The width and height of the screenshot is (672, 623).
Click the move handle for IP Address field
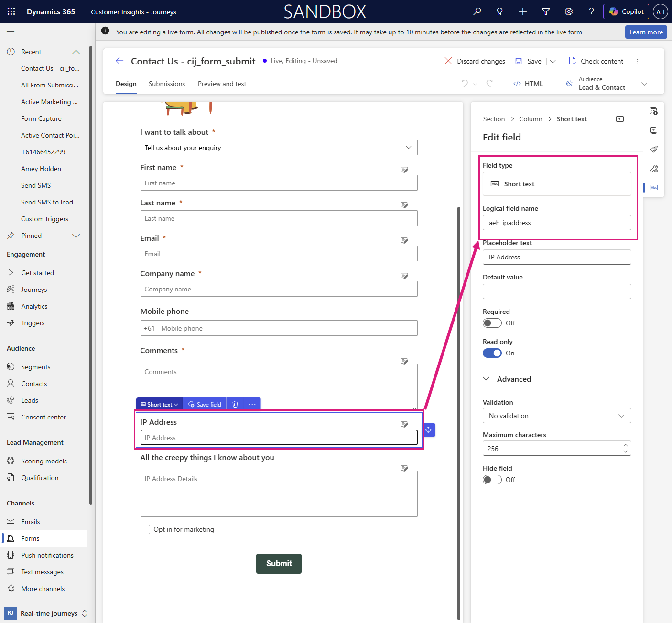[429, 430]
